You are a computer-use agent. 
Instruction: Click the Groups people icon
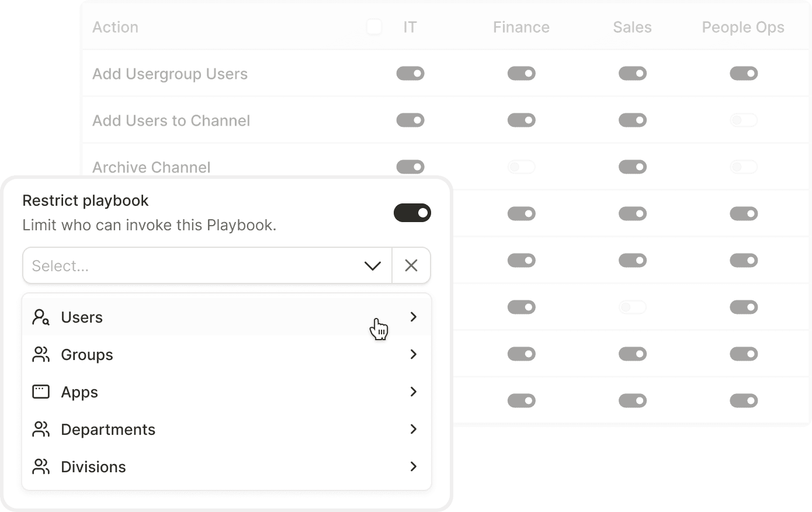click(41, 355)
